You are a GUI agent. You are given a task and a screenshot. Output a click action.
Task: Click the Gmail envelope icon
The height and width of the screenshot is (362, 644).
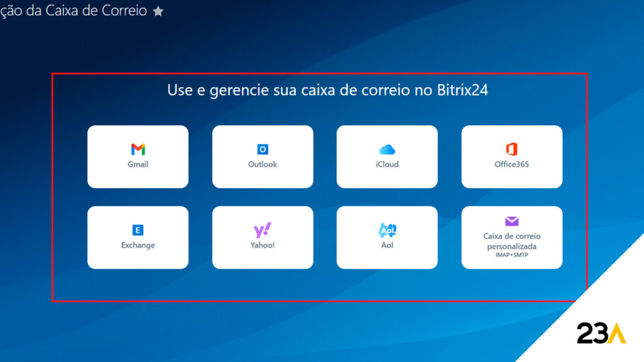point(138,150)
